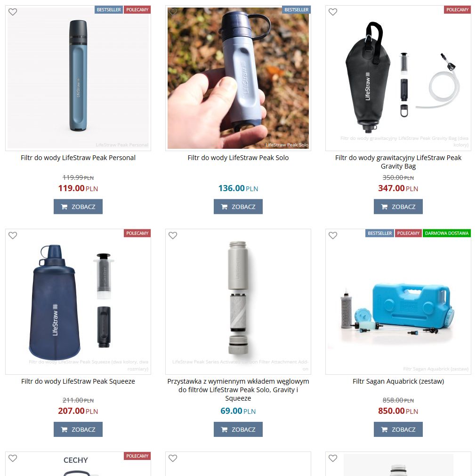
Task: Click heart icon on bottom-right product card
Action: point(333,458)
